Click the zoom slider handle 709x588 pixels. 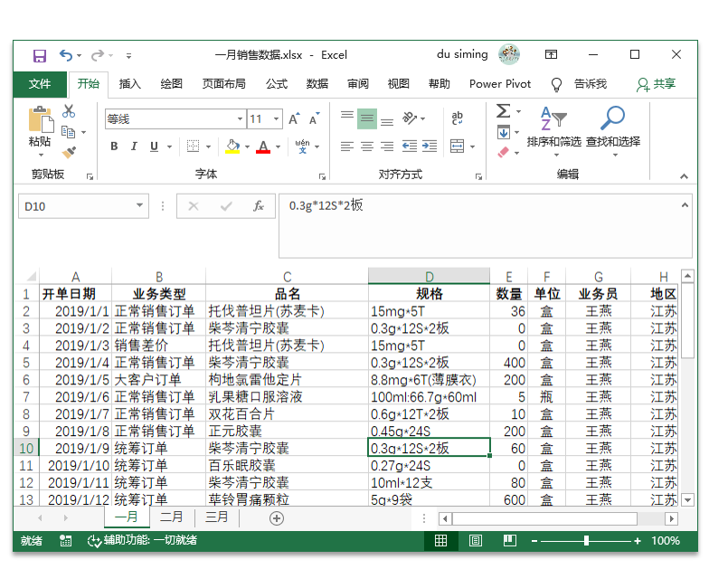[x=586, y=541]
